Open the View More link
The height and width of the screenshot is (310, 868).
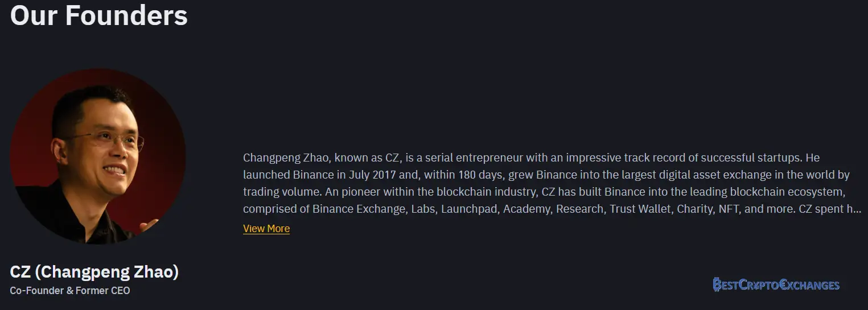[266, 229]
